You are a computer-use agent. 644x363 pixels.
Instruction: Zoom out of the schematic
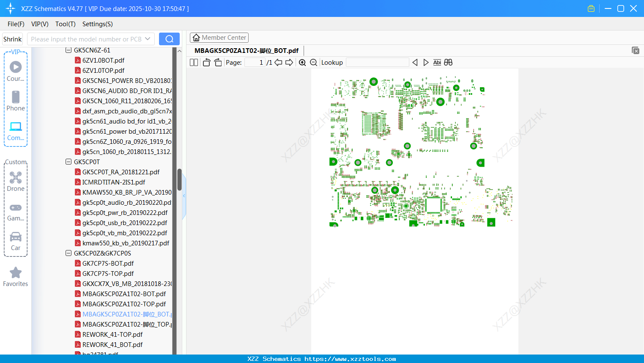[x=313, y=62]
